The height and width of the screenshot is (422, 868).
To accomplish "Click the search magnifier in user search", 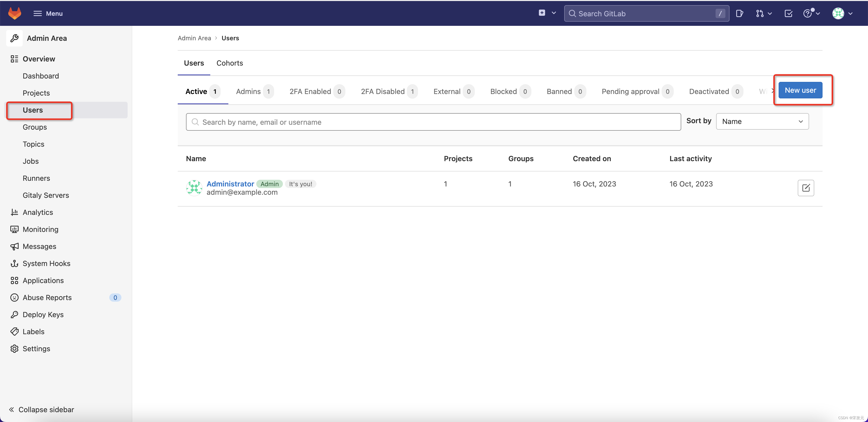I will click(x=195, y=122).
